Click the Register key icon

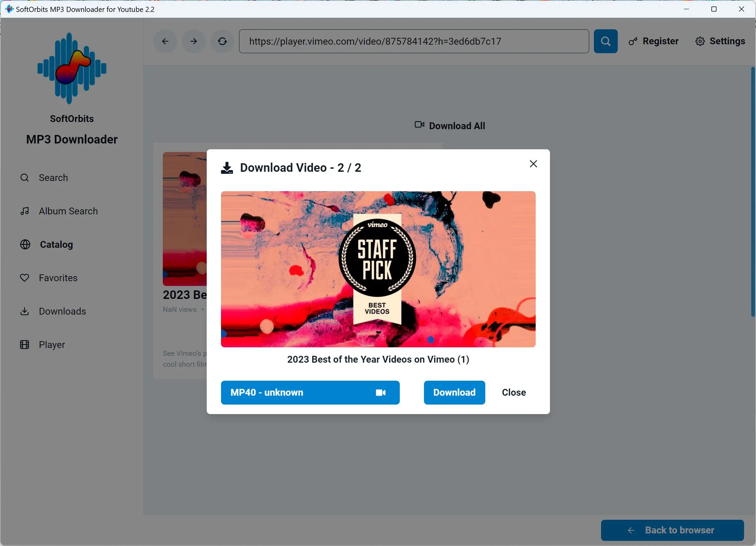coord(633,41)
